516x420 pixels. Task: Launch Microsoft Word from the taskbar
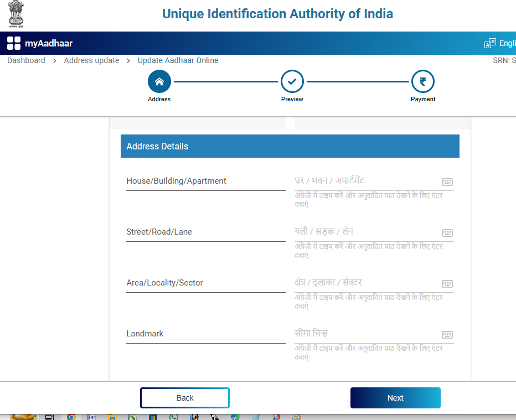(x=91, y=417)
